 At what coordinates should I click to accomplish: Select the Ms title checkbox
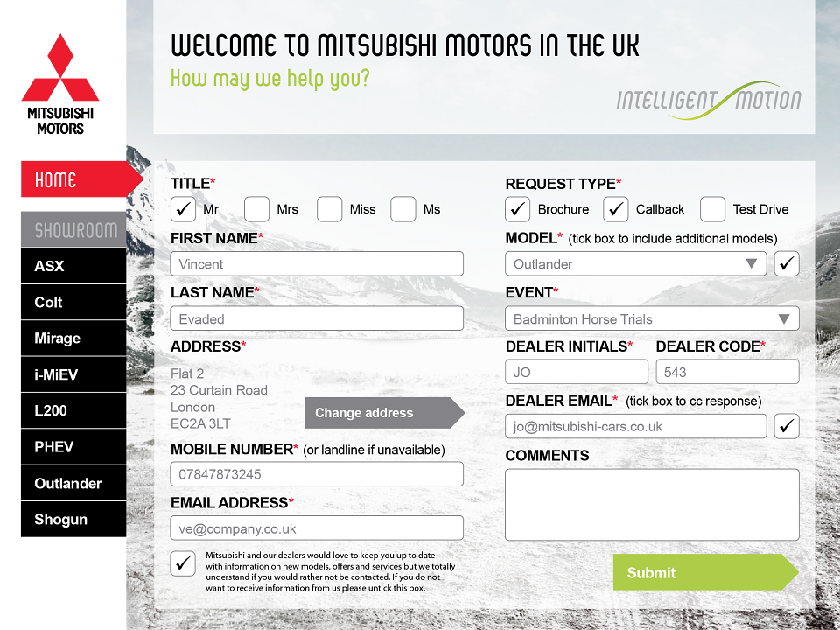402,209
